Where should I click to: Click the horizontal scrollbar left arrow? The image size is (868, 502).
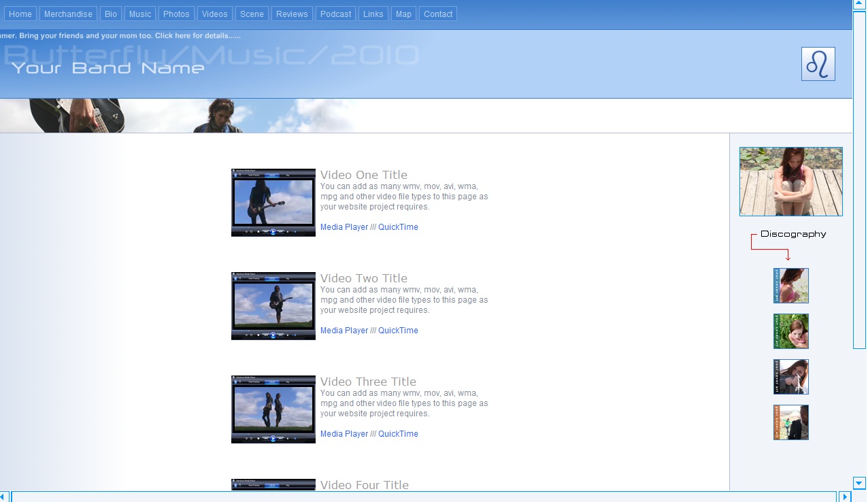5,497
